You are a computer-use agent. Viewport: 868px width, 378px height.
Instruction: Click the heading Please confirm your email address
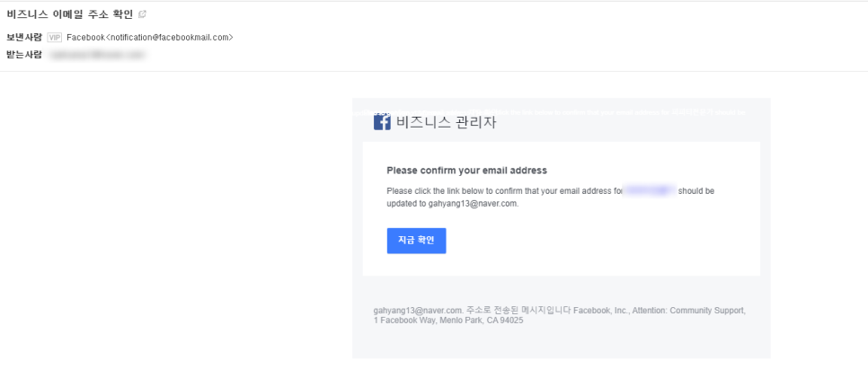pyautogui.click(x=466, y=171)
